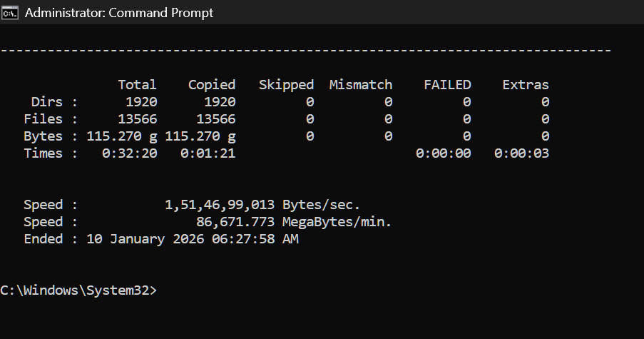644x339 pixels.
Task: Click the FAILED column header
Action: [447, 85]
